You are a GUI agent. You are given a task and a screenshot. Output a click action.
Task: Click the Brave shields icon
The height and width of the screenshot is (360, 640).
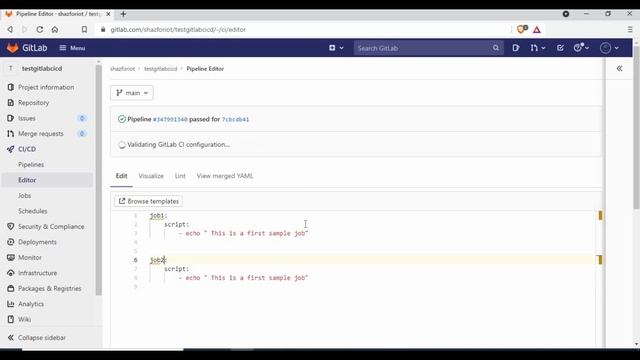tap(522, 29)
